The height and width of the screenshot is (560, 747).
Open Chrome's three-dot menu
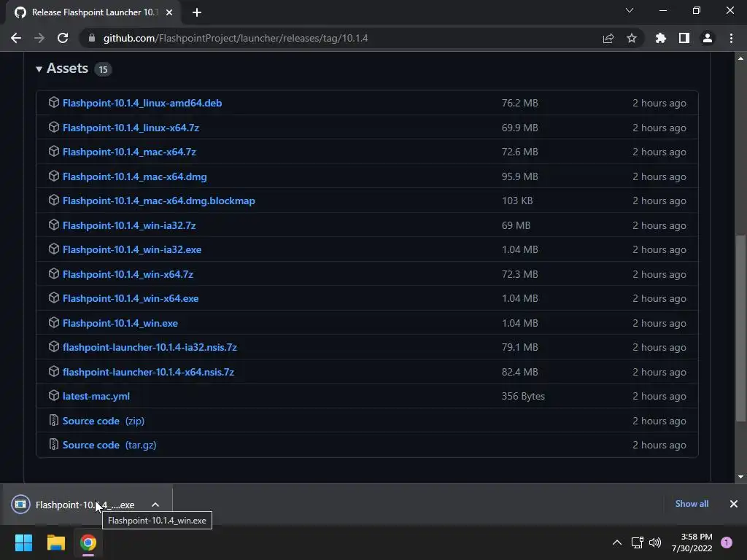click(x=731, y=38)
